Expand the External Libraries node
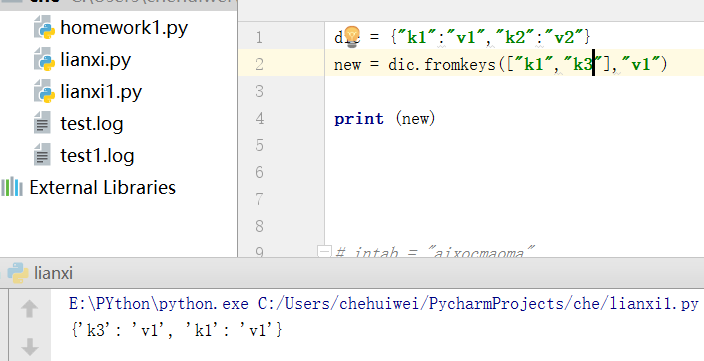Screen dimensions: 704x361 pyautogui.click(x=102, y=187)
